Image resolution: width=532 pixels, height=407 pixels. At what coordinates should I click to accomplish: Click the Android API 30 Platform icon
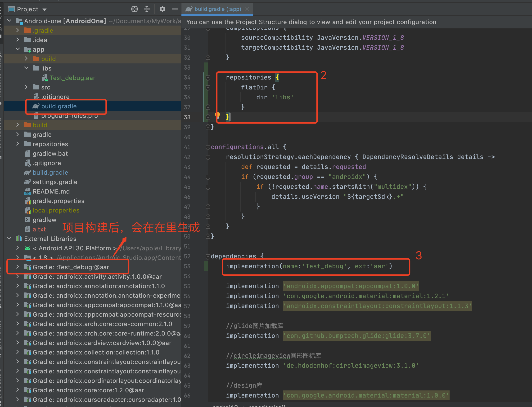tap(28, 248)
